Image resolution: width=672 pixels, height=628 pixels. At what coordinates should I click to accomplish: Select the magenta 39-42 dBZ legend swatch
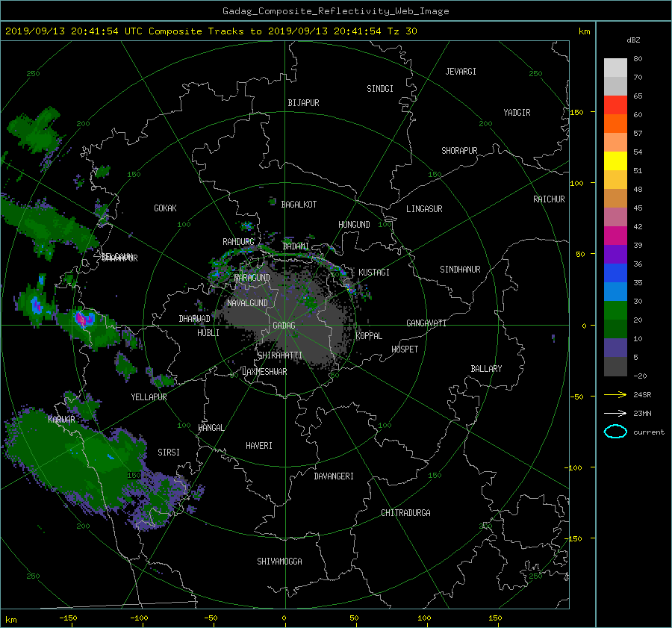pos(615,235)
